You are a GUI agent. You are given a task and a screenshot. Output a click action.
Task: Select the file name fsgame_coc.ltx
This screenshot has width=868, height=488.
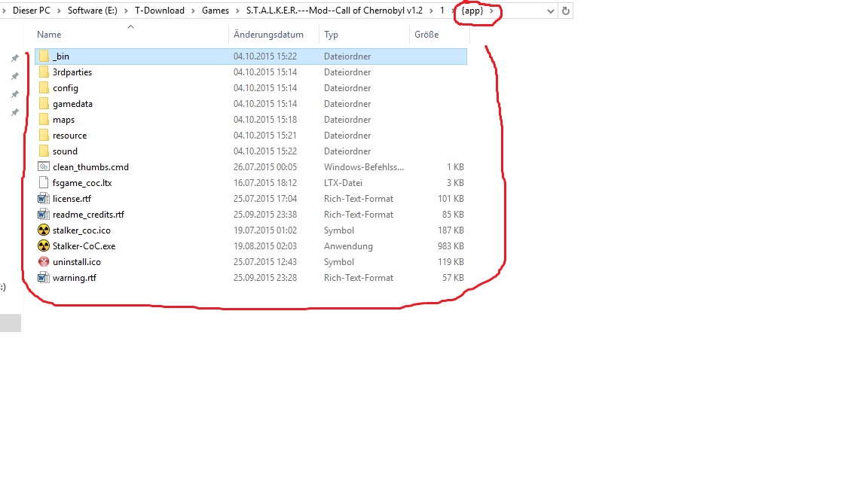(82, 183)
